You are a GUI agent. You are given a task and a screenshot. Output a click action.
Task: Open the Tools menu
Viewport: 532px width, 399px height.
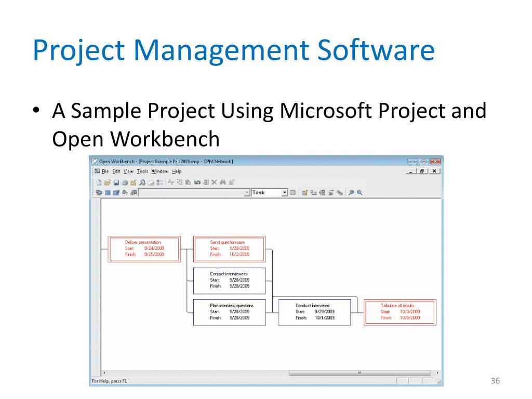tap(142, 171)
